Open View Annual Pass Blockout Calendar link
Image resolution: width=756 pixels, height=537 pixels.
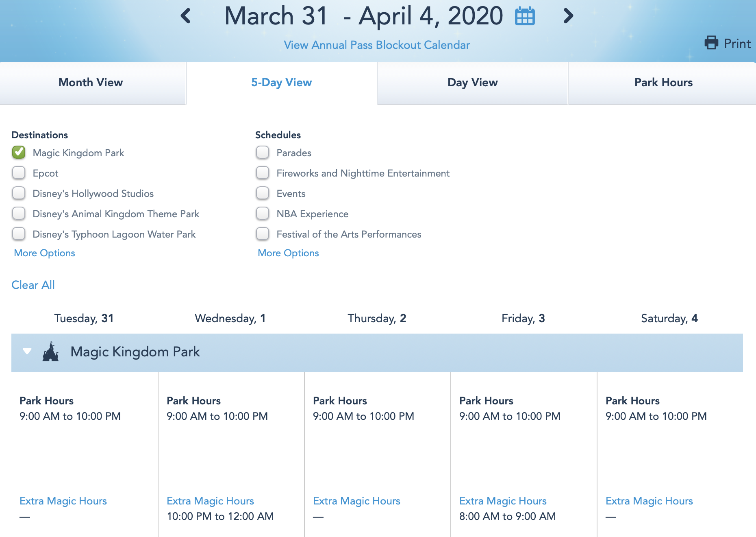tap(376, 45)
